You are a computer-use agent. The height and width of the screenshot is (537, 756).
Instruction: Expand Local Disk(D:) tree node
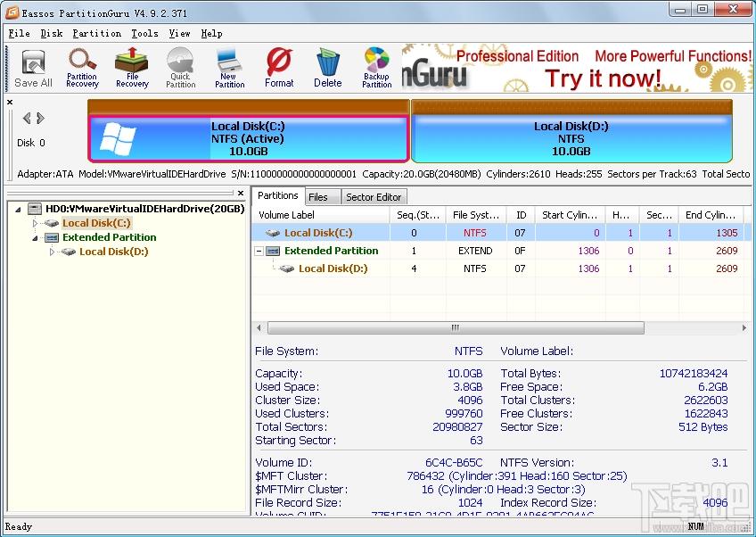(52, 252)
